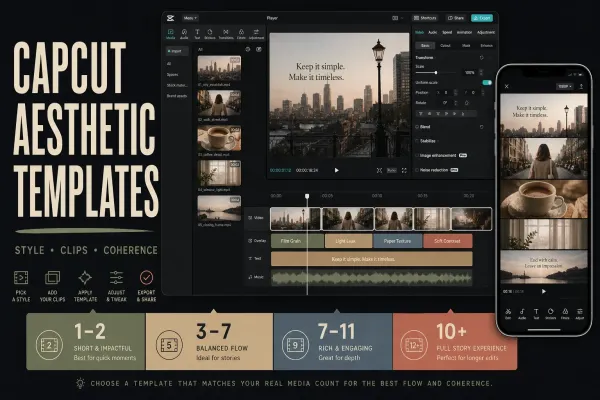Open the Audio tool in the top toolbar

click(184, 32)
